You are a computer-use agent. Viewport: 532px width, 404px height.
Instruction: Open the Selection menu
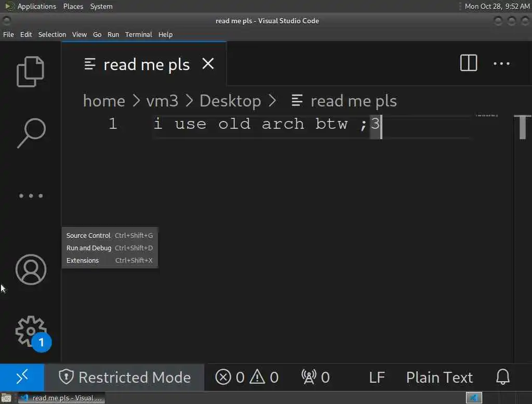52,35
